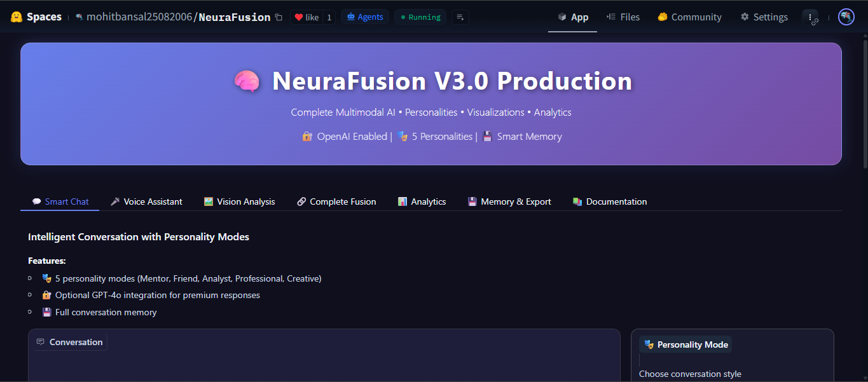Viewport: 868px width, 382px height.
Task: Click the Personality Mode masks icon
Action: point(649,344)
